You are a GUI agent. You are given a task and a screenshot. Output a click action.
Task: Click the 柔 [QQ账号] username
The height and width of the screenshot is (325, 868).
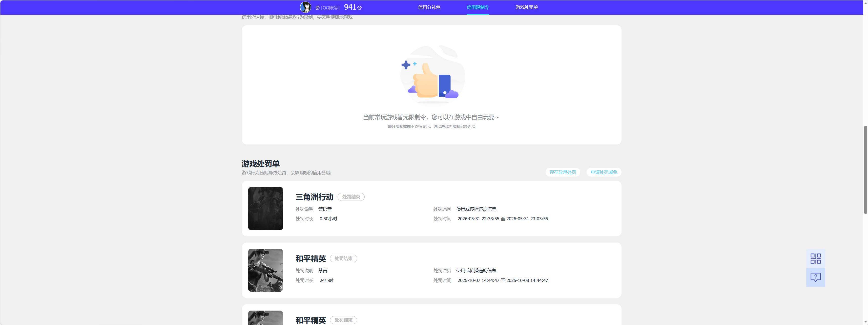tap(327, 8)
